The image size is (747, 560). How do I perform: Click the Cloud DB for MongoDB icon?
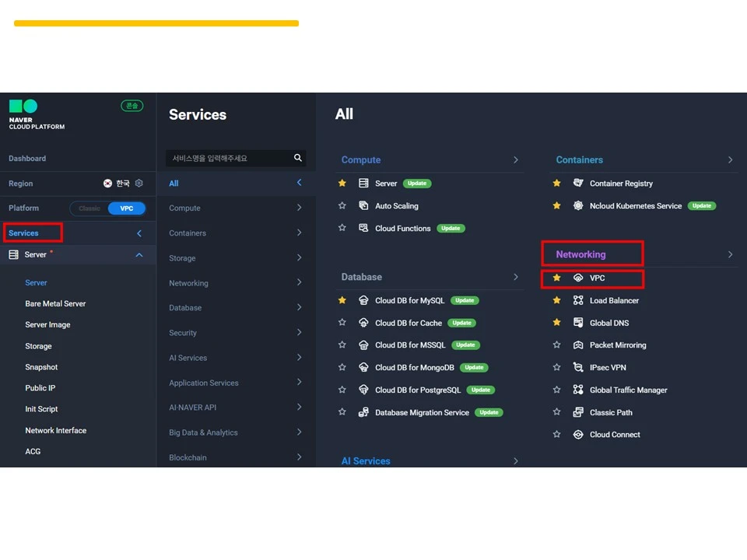pos(363,367)
